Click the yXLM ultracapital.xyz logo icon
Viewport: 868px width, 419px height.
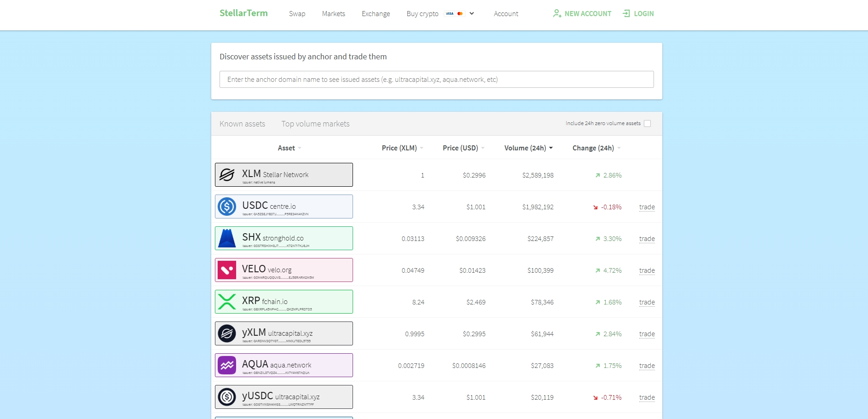pos(227,333)
